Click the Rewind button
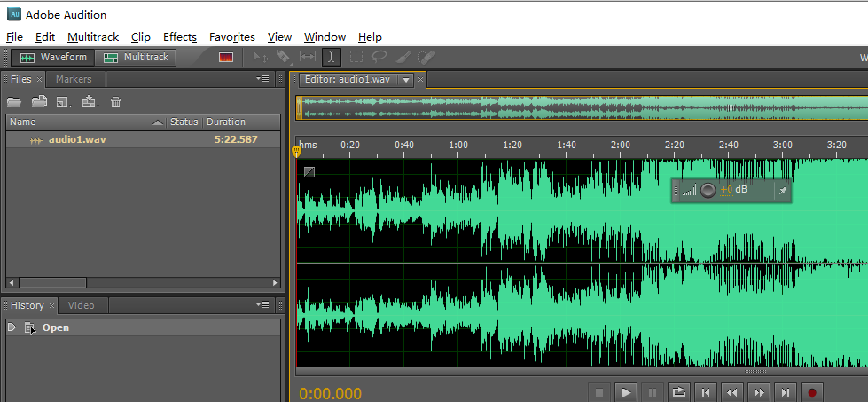The width and height of the screenshot is (868, 402). pos(731,392)
